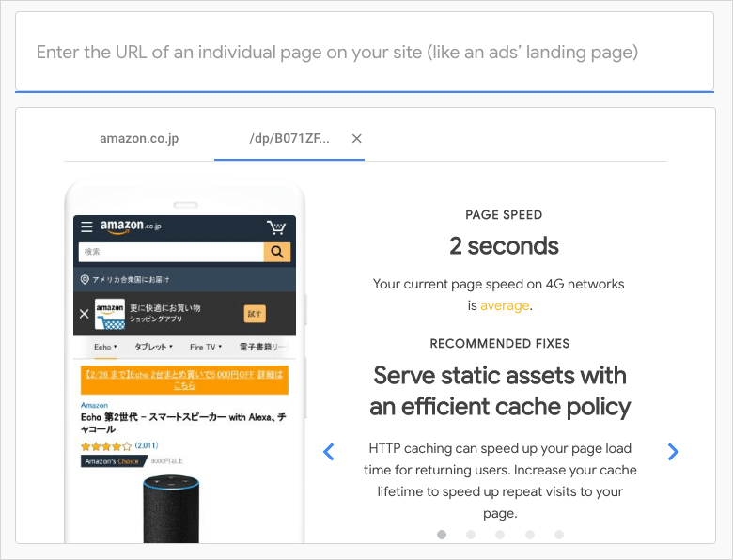Image resolution: width=733 pixels, height=560 pixels.
Task: Select the /dp/B071ZF... tab
Action: click(x=289, y=139)
